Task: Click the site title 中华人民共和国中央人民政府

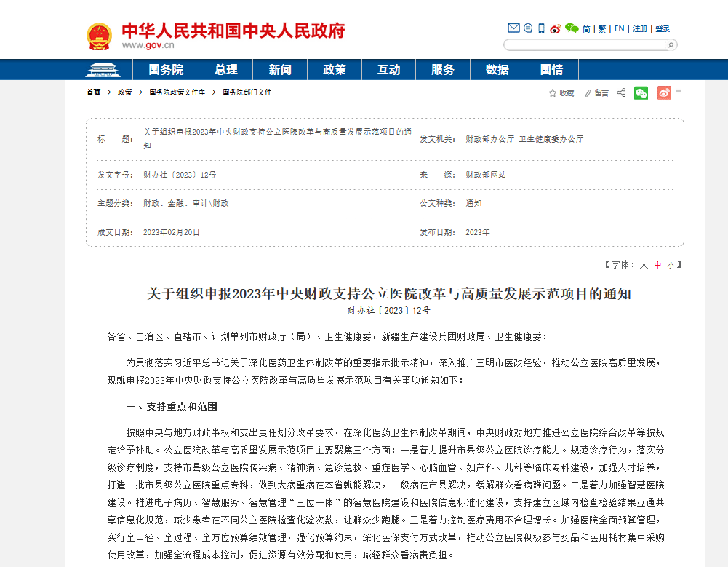Action: point(233,31)
